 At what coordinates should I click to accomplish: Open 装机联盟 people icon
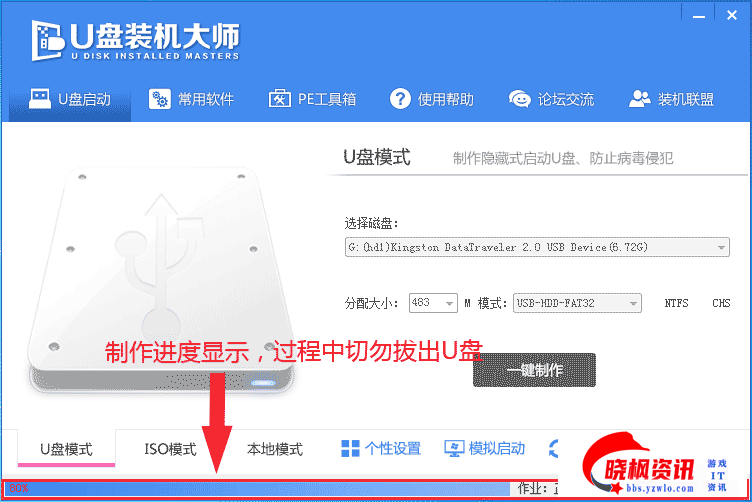(x=639, y=99)
